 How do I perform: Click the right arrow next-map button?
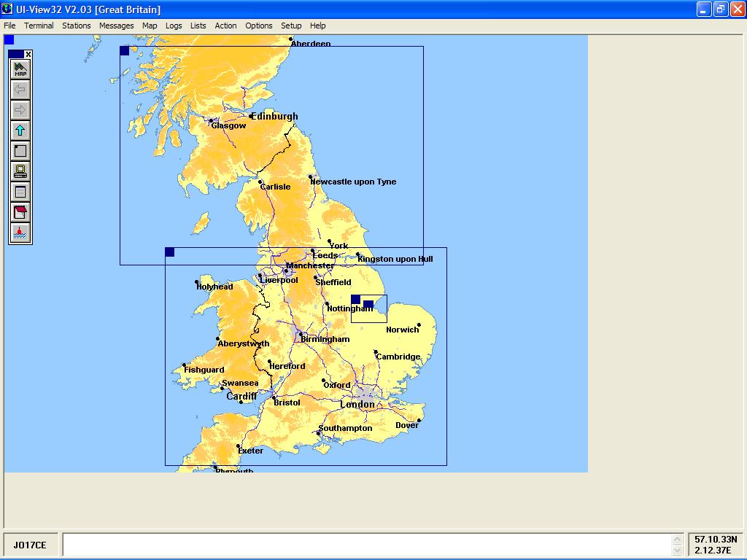pos(20,111)
